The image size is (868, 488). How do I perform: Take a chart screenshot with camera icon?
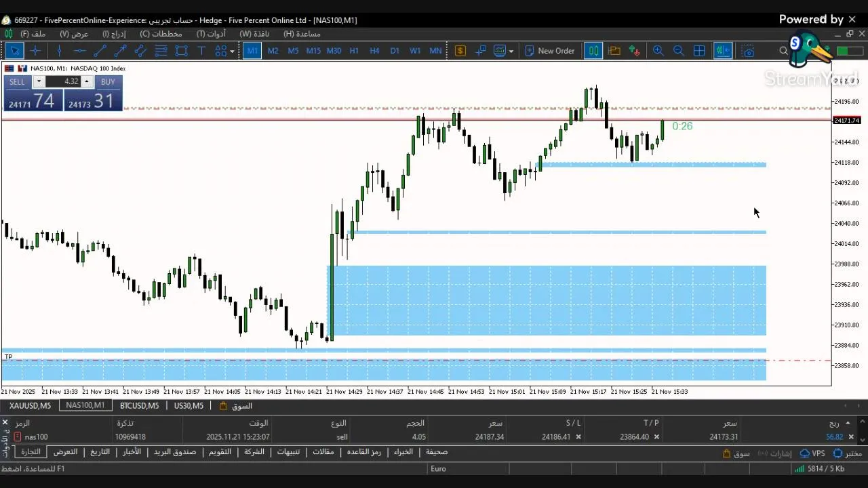[748, 51]
